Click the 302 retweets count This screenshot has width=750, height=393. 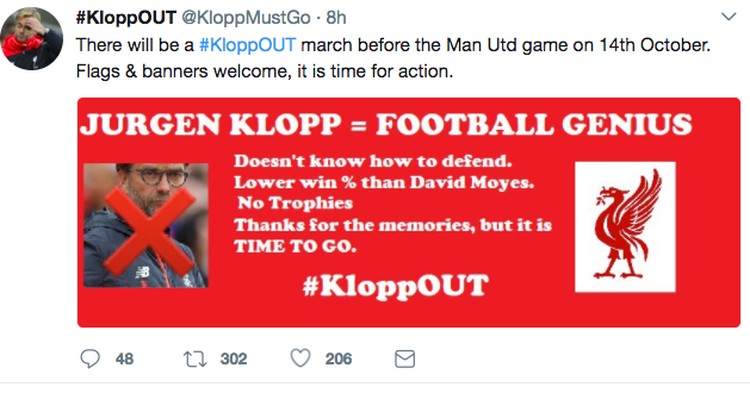pyautogui.click(x=233, y=359)
